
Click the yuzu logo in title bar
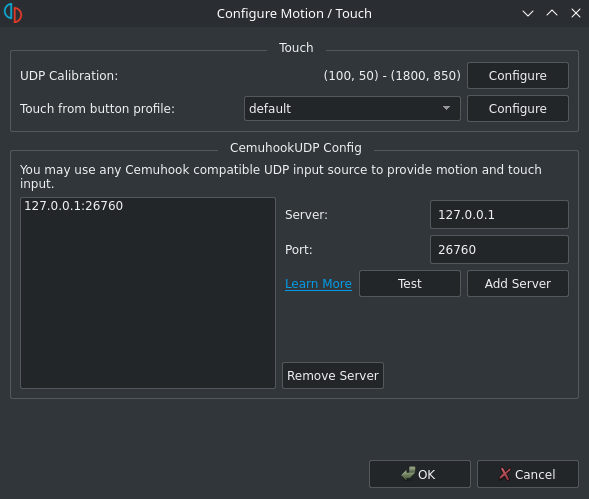(x=13, y=13)
